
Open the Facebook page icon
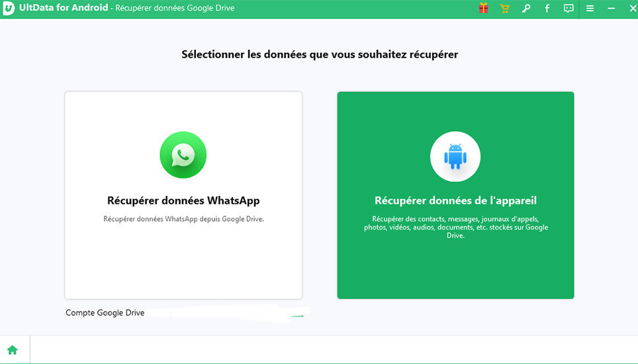tap(547, 9)
